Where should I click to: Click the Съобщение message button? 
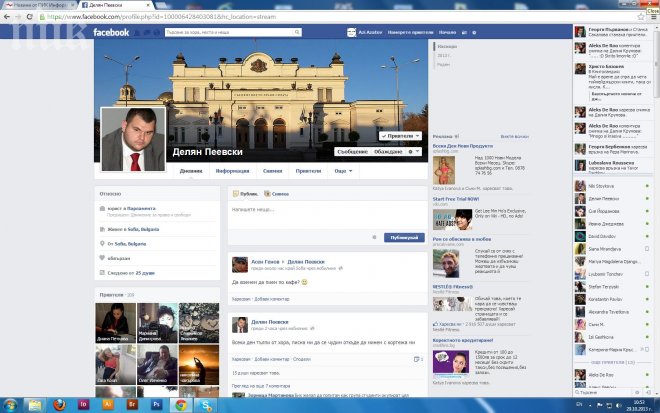click(x=353, y=151)
